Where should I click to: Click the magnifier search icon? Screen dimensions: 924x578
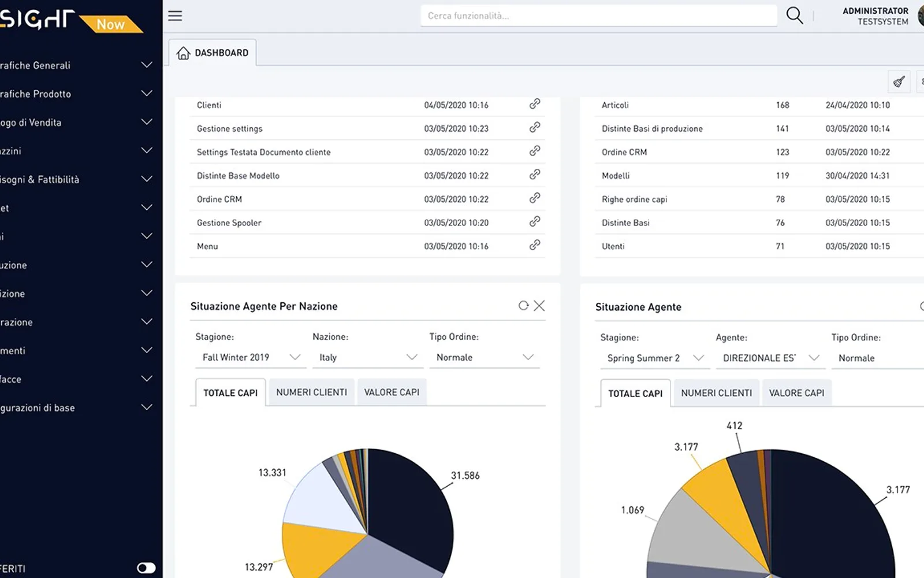pyautogui.click(x=795, y=16)
